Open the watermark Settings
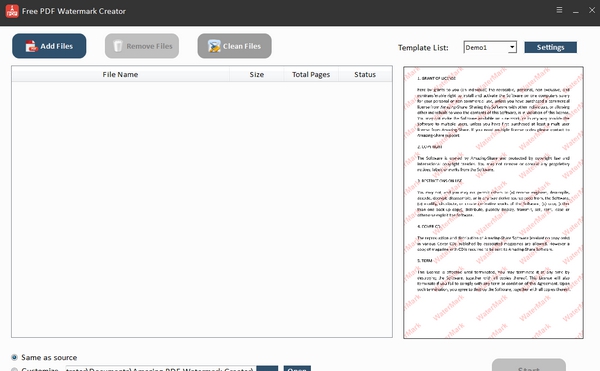The image size is (600, 371). click(550, 47)
